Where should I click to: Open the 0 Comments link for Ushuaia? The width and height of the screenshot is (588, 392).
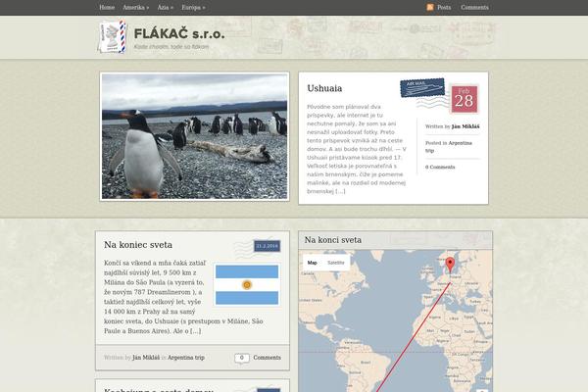(x=440, y=167)
